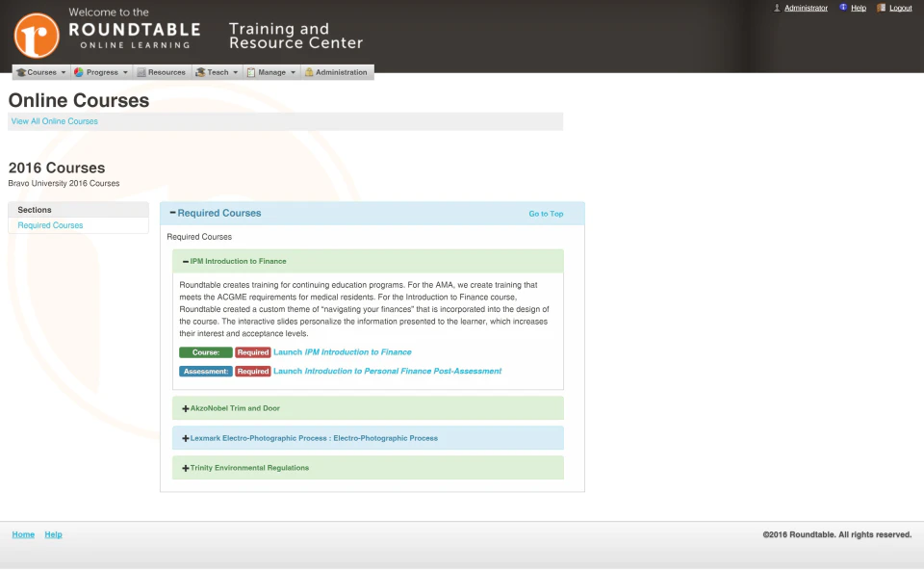
Task: Open the Resources image icon
Action: [141, 71]
